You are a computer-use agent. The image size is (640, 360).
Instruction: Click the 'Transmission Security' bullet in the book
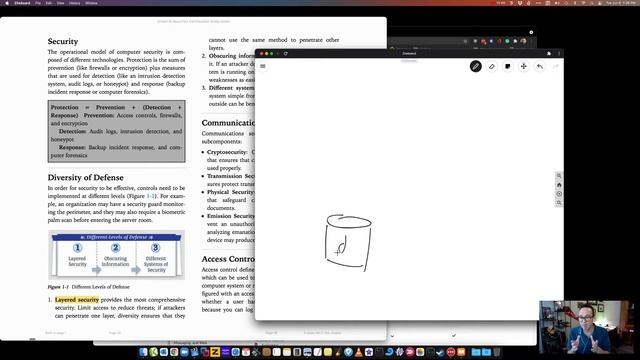point(230,176)
